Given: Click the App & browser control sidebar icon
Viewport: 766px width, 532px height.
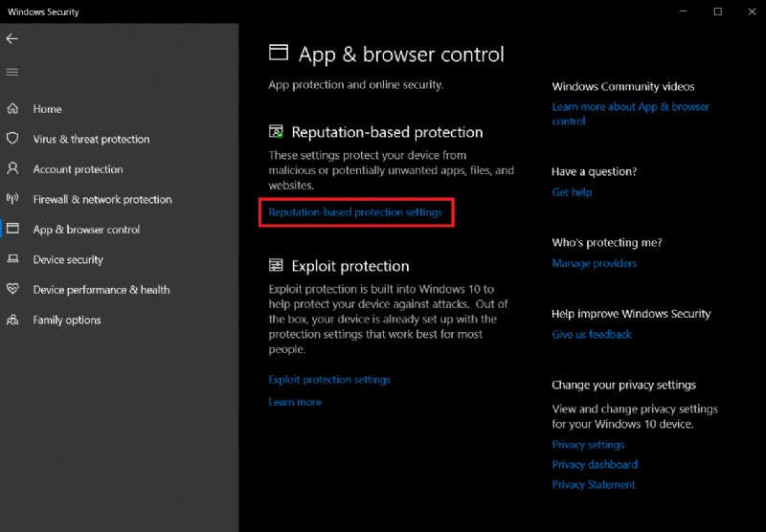Looking at the screenshot, I should point(13,229).
